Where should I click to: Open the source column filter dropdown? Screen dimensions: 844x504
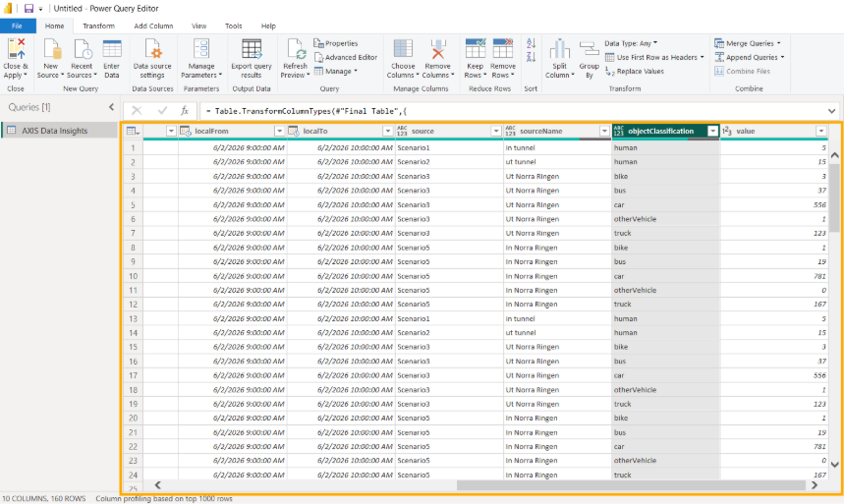click(x=496, y=131)
